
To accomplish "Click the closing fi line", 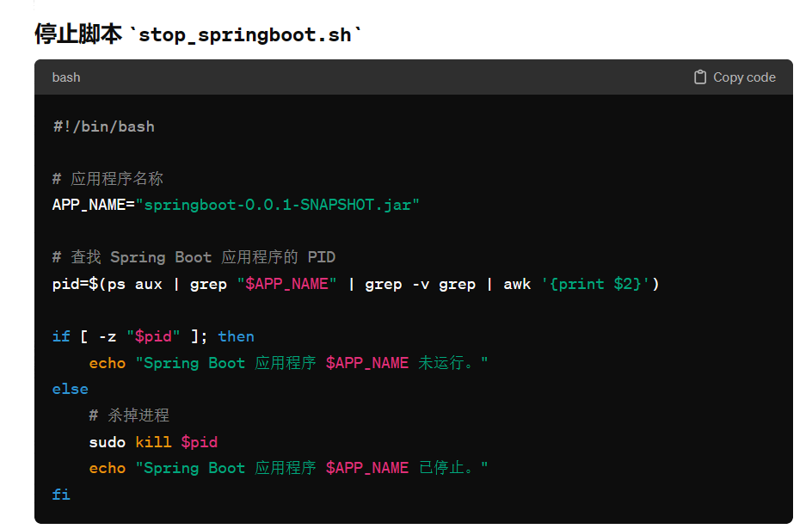I will tap(61, 495).
